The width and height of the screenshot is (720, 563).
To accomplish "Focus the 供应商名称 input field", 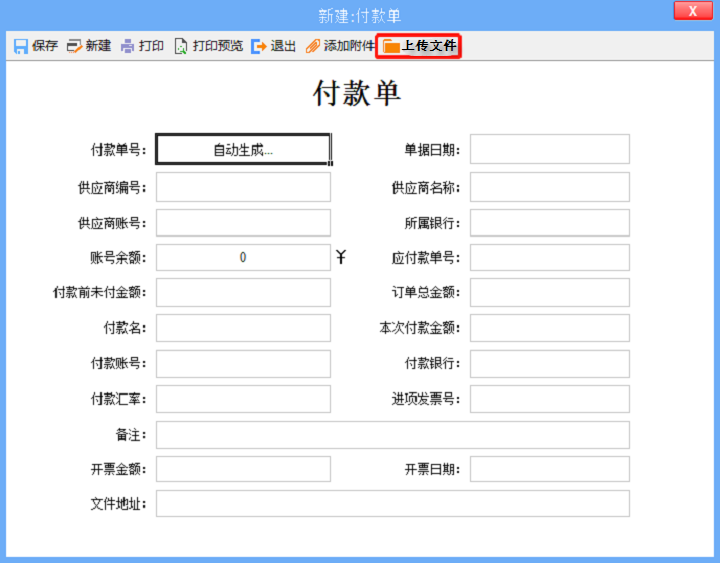I will (550, 187).
